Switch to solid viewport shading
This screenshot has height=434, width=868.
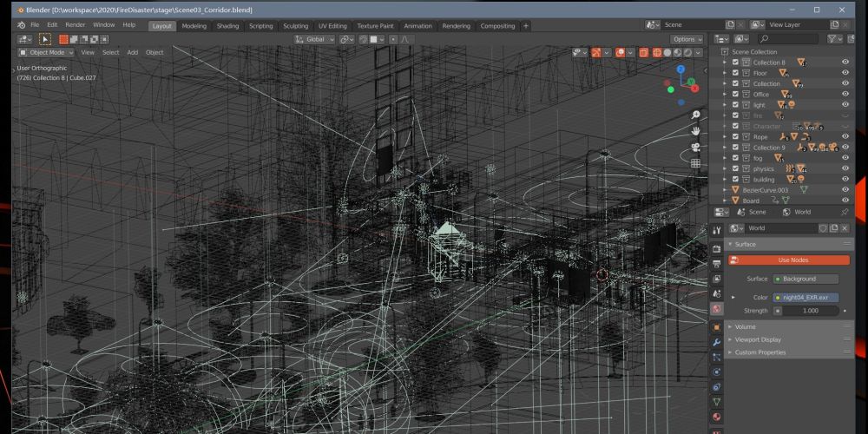(667, 53)
